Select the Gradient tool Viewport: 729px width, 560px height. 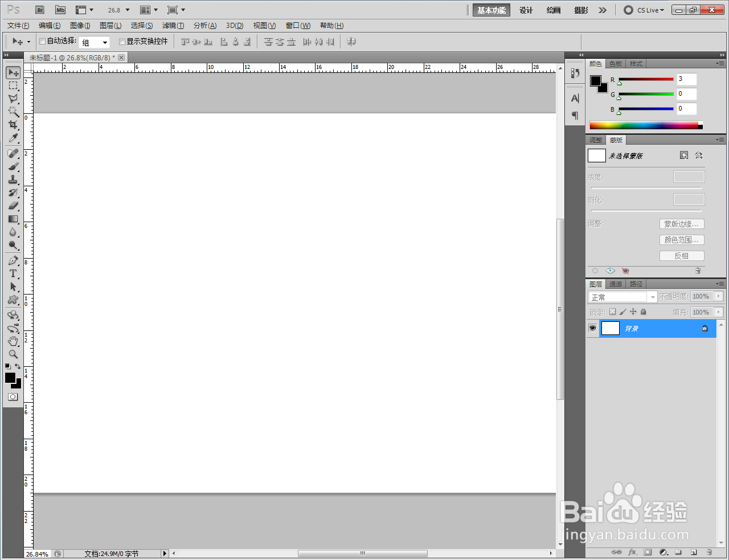[13, 219]
